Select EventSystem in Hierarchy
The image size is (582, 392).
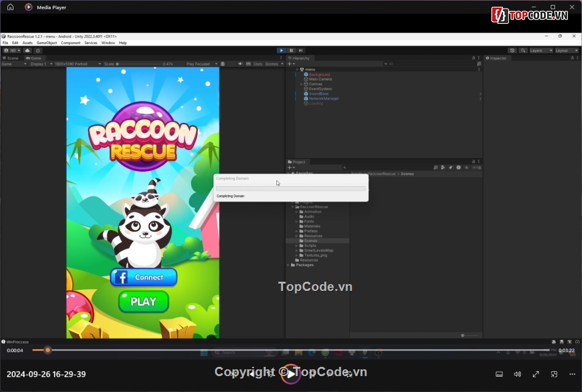[320, 89]
